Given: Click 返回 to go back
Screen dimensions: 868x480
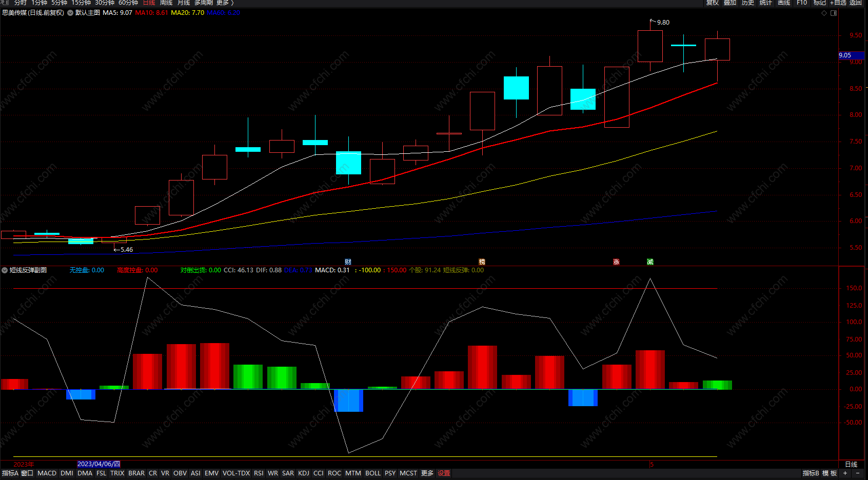Looking at the screenshot, I should tap(856, 3).
